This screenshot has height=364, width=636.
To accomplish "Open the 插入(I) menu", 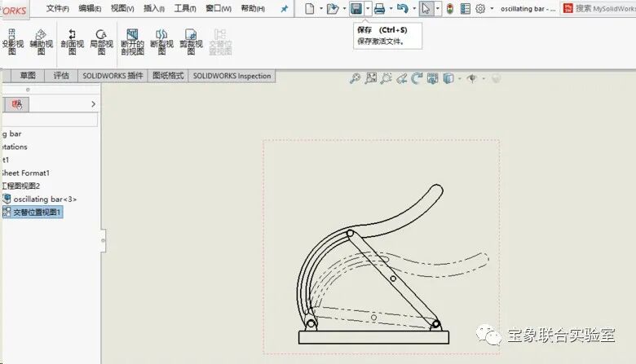I will [154, 8].
